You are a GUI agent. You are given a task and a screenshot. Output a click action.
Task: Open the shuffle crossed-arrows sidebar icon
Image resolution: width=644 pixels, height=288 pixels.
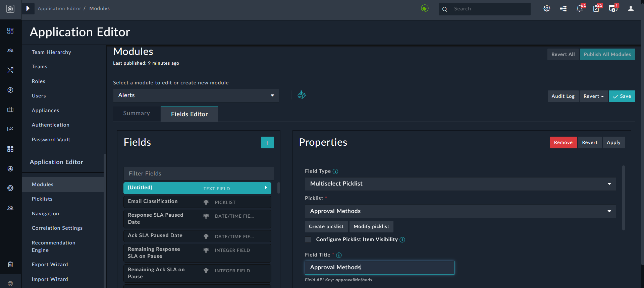[x=10, y=70]
